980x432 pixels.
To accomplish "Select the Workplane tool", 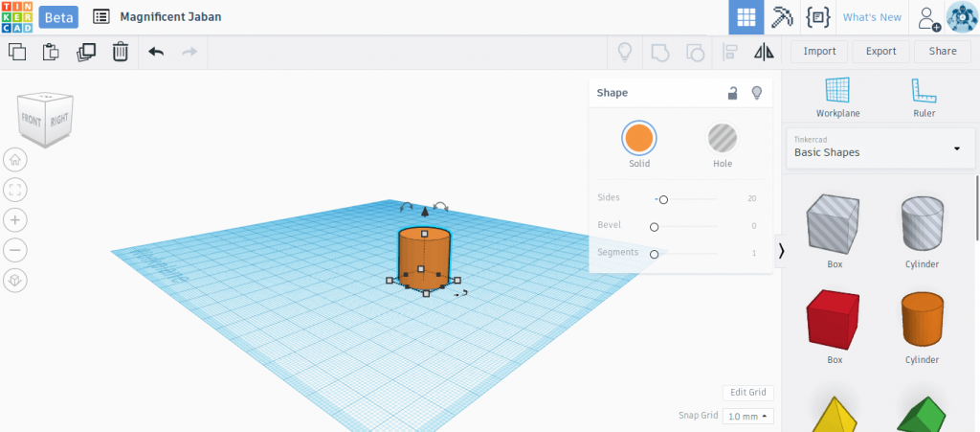I will pos(837,98).
